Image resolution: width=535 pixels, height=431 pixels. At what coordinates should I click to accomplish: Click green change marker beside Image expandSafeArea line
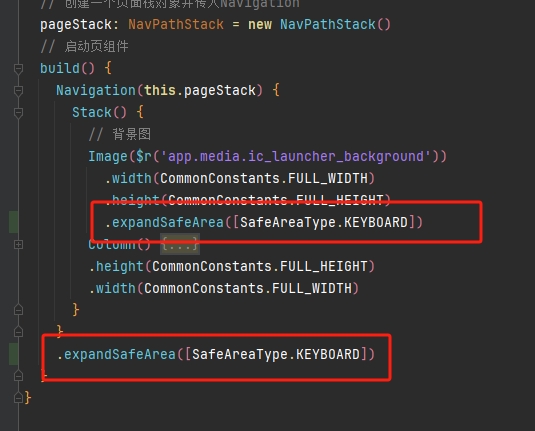point(13,222)
